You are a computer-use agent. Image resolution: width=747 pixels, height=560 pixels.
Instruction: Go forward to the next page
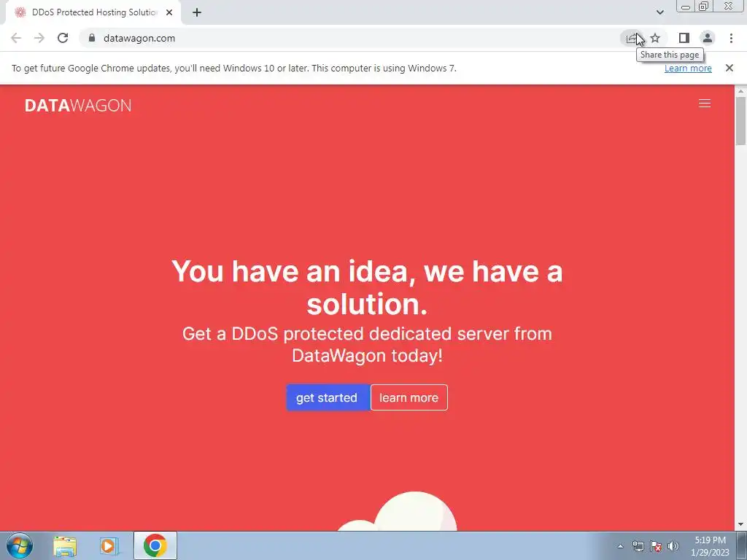pos(39,38)
